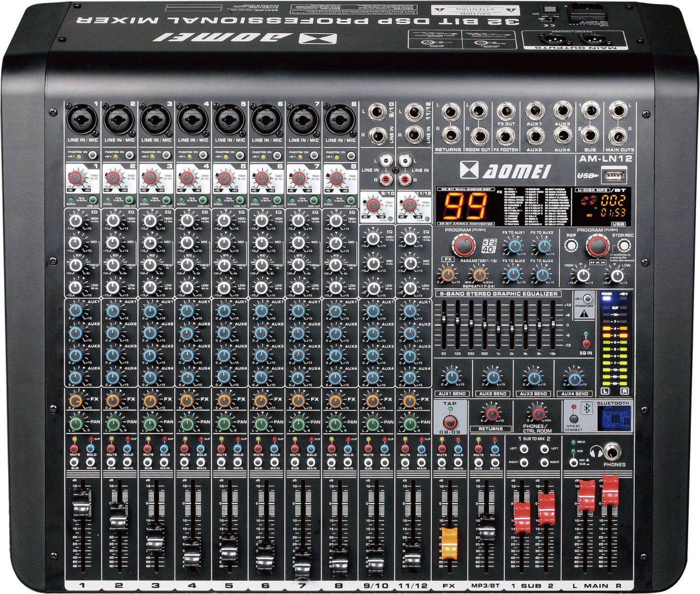Viewport: 700px width, 594px height.
Task: Click the channel 4 TRIM knob
Action: [187, 177]
